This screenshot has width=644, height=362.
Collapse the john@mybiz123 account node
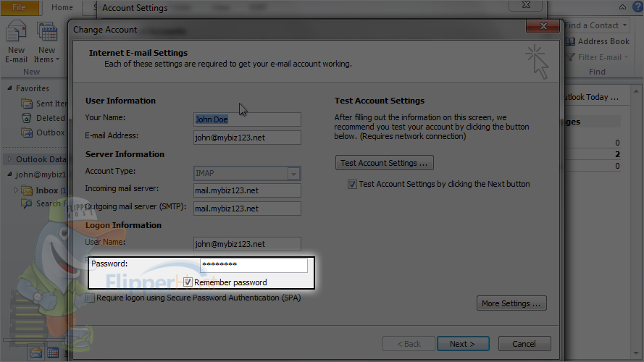coord(9,174)
